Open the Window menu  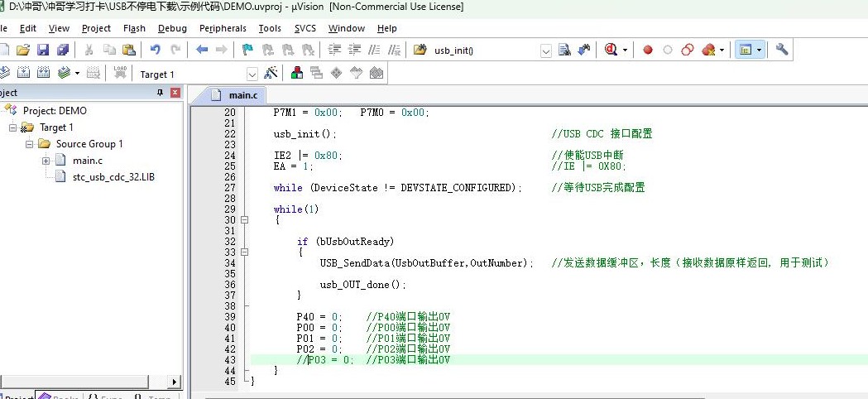click(x=347, y=28)
